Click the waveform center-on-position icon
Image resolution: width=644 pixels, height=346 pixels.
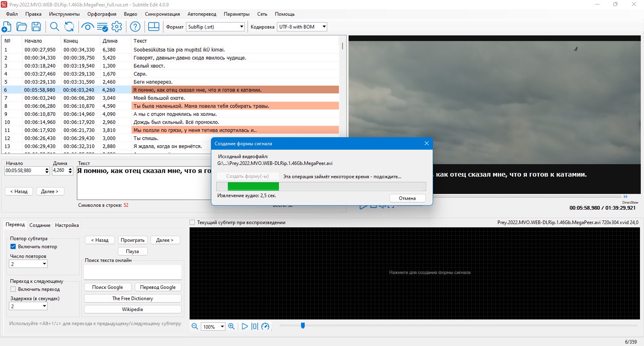(x=255, y=326)
